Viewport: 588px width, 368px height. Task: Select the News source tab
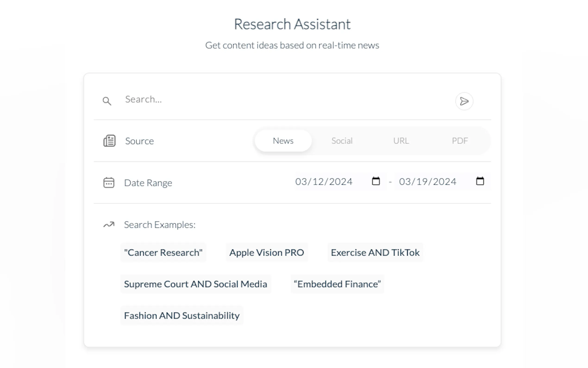283,141
